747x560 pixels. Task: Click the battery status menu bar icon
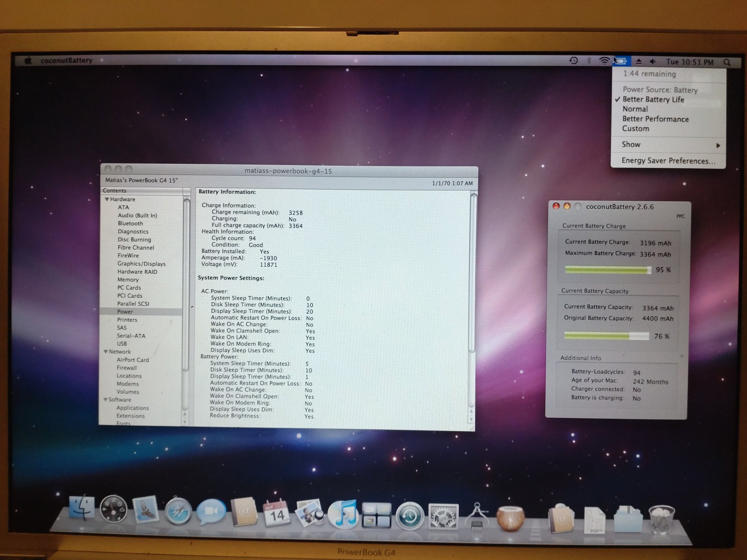coord(622,61)
